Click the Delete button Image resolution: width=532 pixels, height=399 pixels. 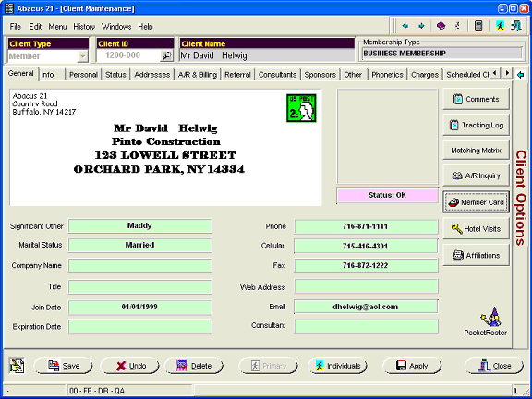coord(194,366)
